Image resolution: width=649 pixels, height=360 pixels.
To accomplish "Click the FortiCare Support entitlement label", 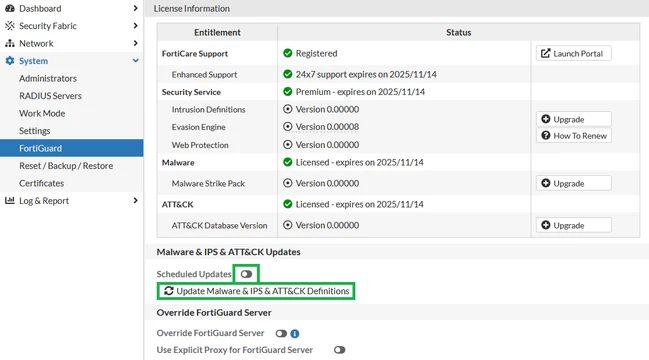I will (195, 53).
